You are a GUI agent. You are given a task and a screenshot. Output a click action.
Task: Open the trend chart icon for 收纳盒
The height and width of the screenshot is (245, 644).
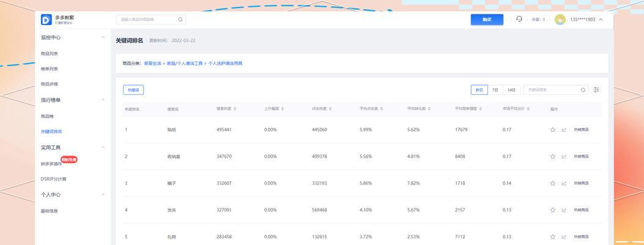tap(564, 157)
